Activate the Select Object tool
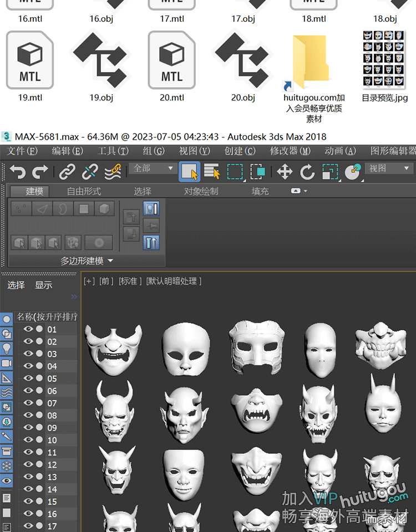The height and width of the screenshot is (532, 416). [189, 172]
